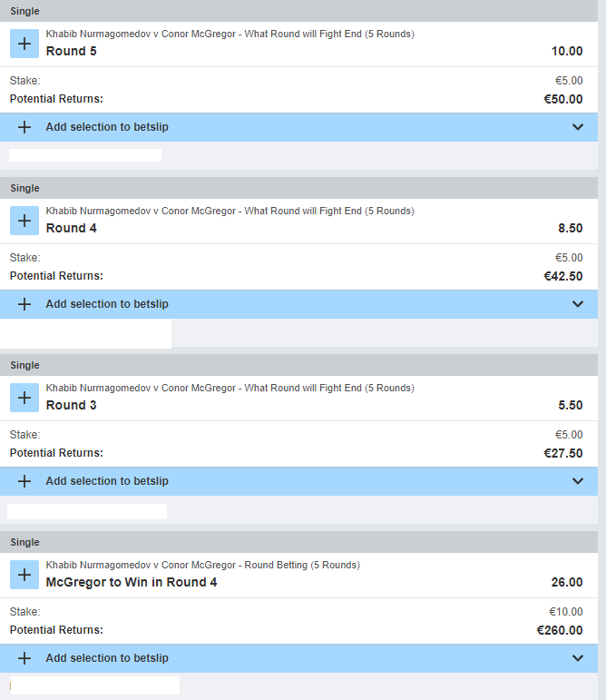Click plus icon in bar under Round 4 bet
This screenshot has height=700, width=606.
24,304
